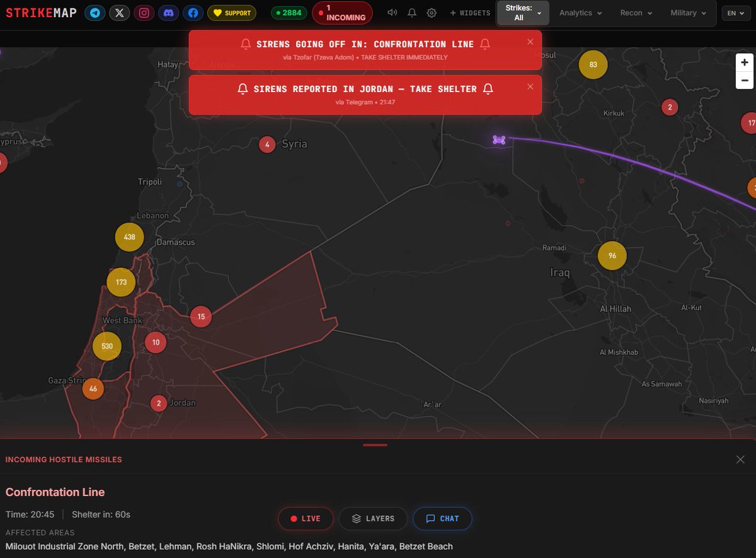756x558 pixels.
Task: Open the Chat button
Action: coord(442,519)
